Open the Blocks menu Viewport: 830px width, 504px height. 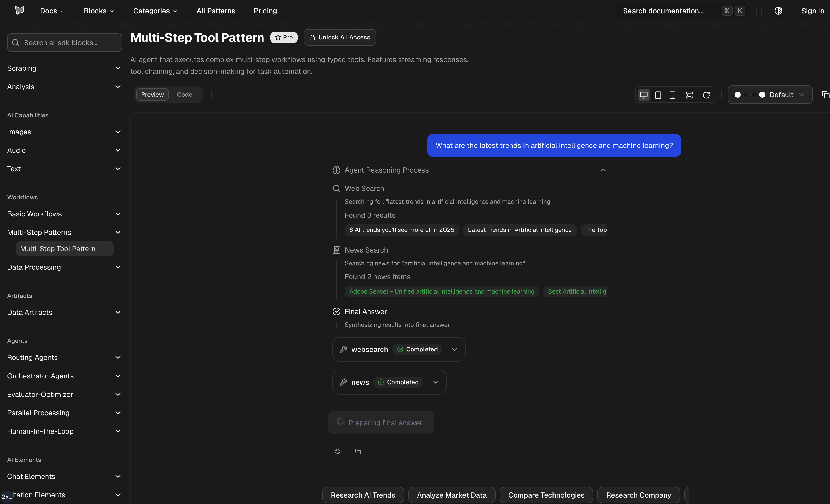(x=98, y=11)
